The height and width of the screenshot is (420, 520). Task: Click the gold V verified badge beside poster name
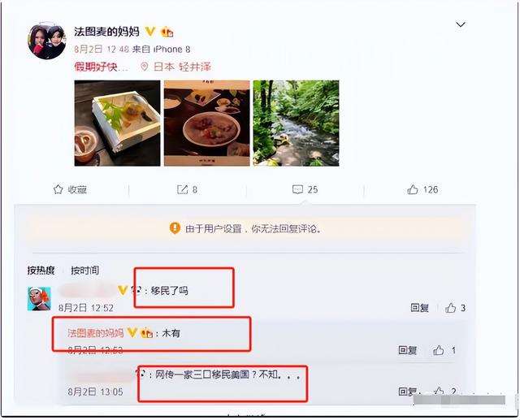click(150, 32)
